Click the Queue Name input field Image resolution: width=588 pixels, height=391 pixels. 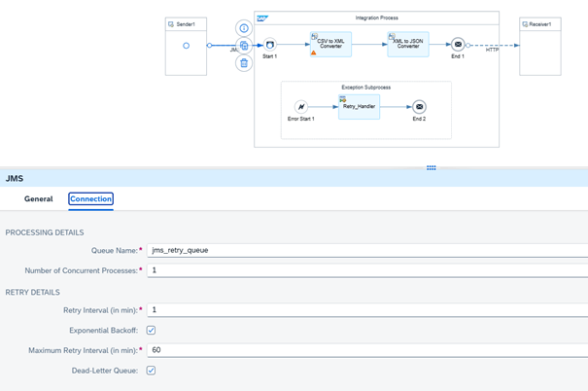tap(364, 250)
